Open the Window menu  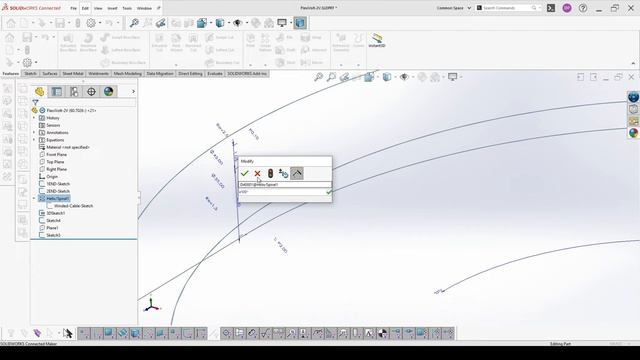click(x=144, y=8)
